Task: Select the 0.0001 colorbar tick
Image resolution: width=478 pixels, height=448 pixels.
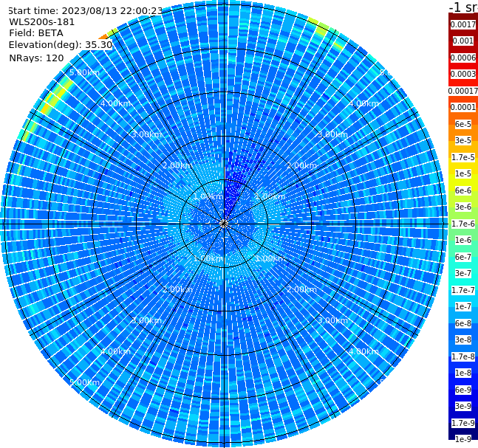Action: click(x=463, y=107)
